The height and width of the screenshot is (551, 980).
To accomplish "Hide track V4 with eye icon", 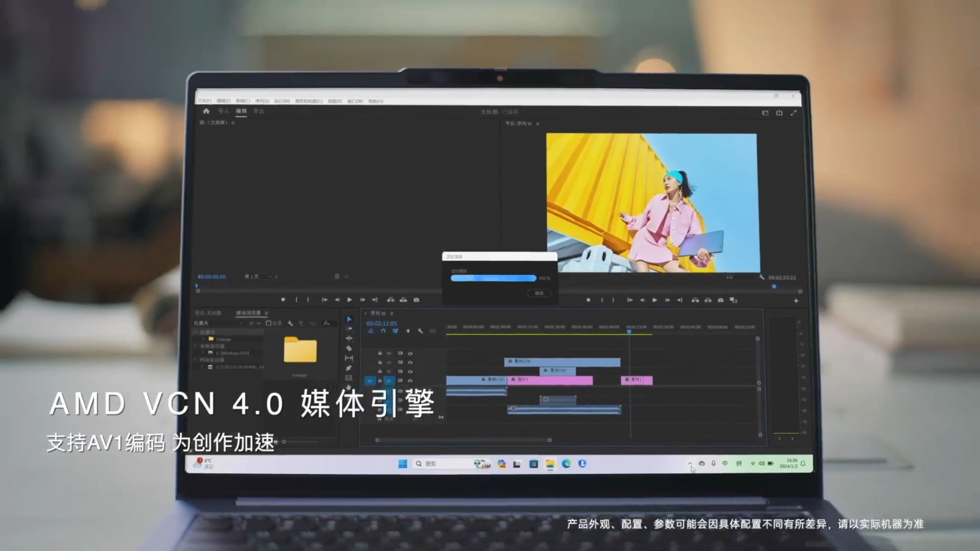I will (410, 353).
